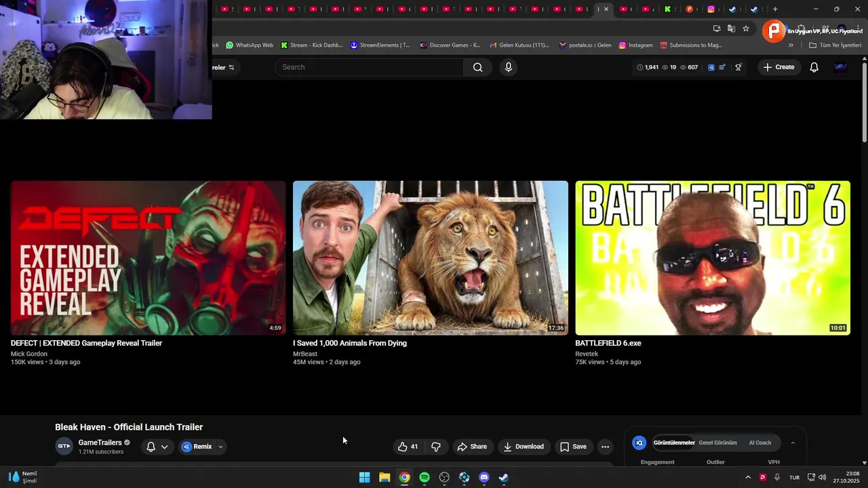The height and width of the screenshot is (488, 868).
Task: Open Chrome from the taskbar
Action: tap(404, 477)
